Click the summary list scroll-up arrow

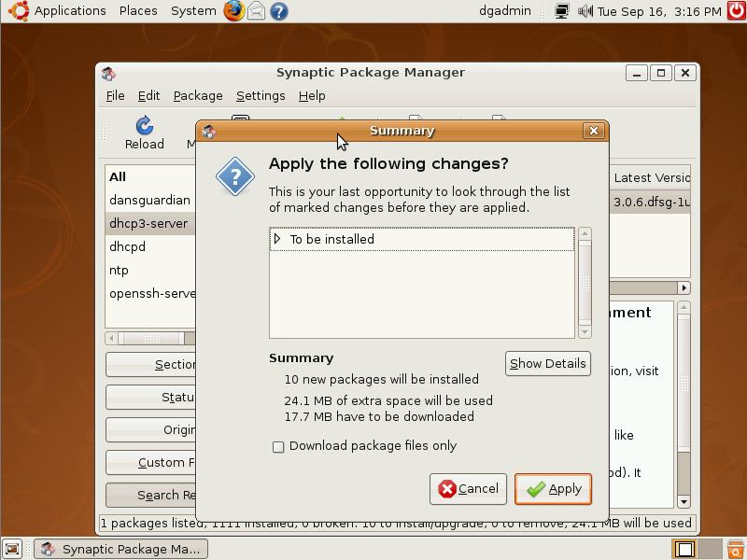coord(585,233)
